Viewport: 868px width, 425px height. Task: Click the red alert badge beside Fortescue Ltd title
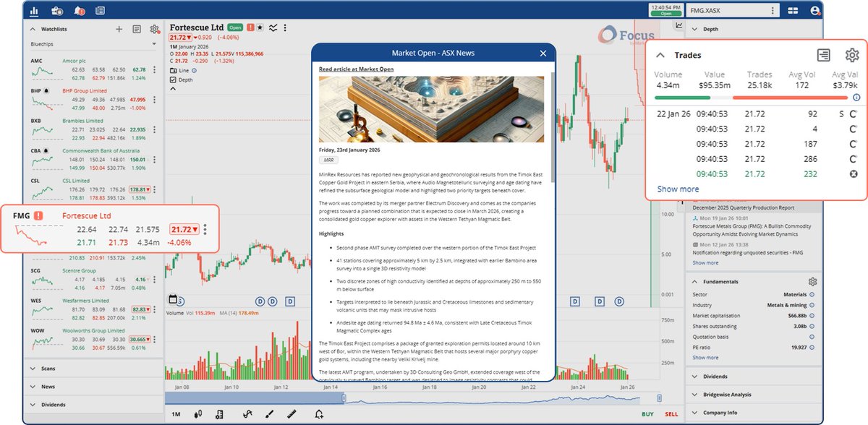(250, 27)
